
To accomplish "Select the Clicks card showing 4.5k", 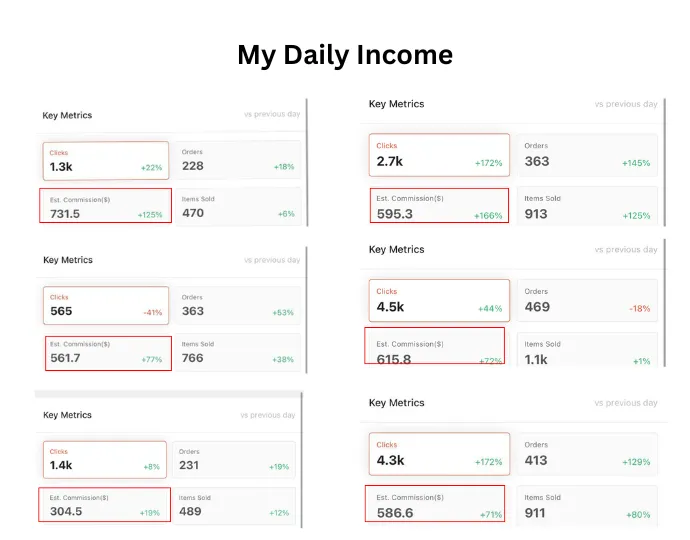I will coord(439,300).
